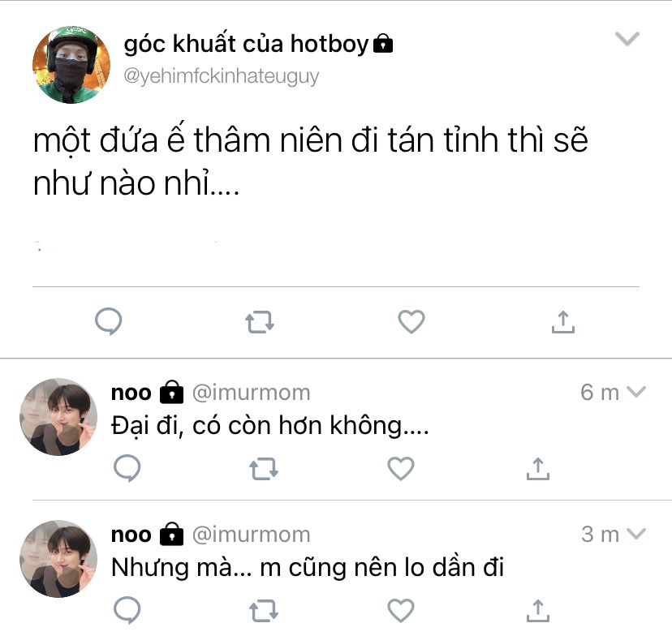The width and height of the screenshot is (672, 636).
Task: Retweet the "Nhưng mà... m cũng nên lo" reply
Action: (264, 610)
